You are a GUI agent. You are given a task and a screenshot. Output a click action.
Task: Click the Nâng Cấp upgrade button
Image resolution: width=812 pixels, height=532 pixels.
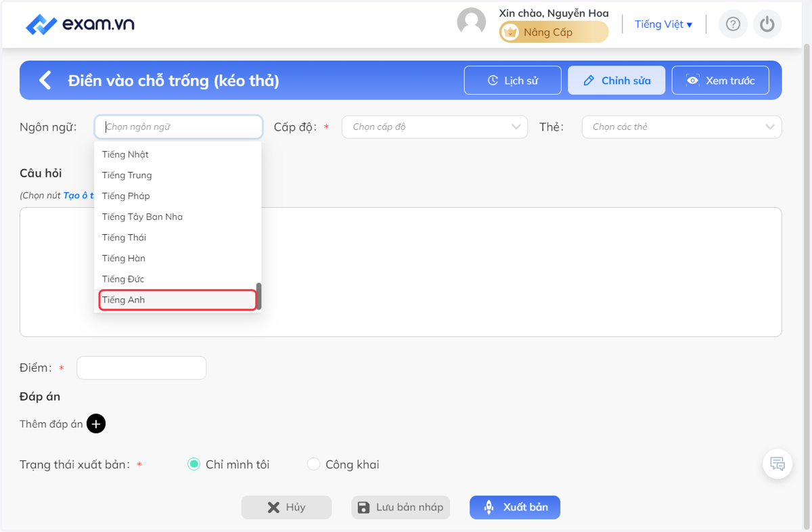click(554, 32)
